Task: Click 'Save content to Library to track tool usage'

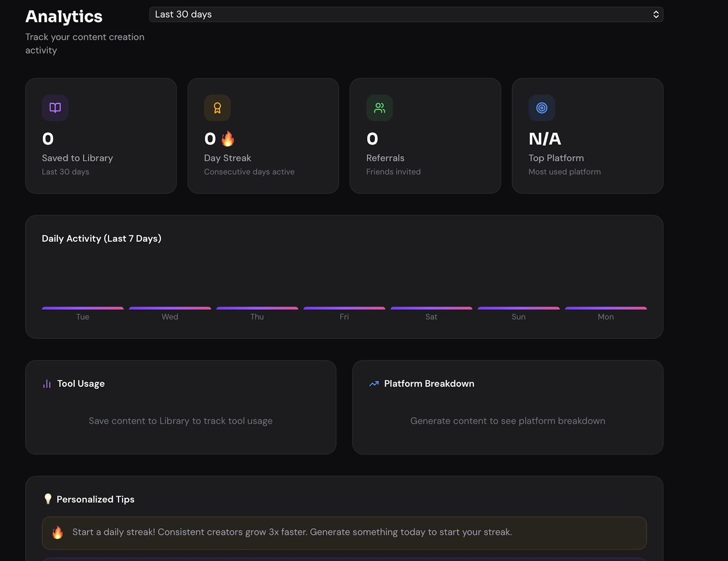Action: [181, 421]
